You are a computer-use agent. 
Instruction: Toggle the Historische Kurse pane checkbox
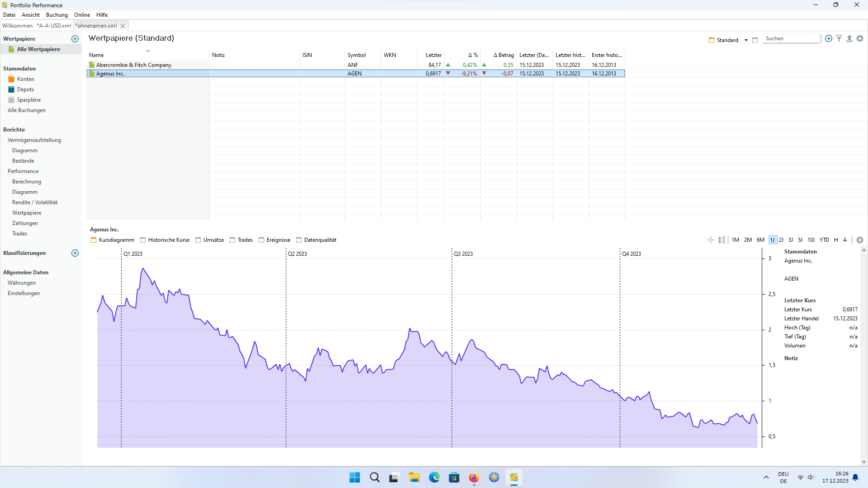tap(143, 240)
